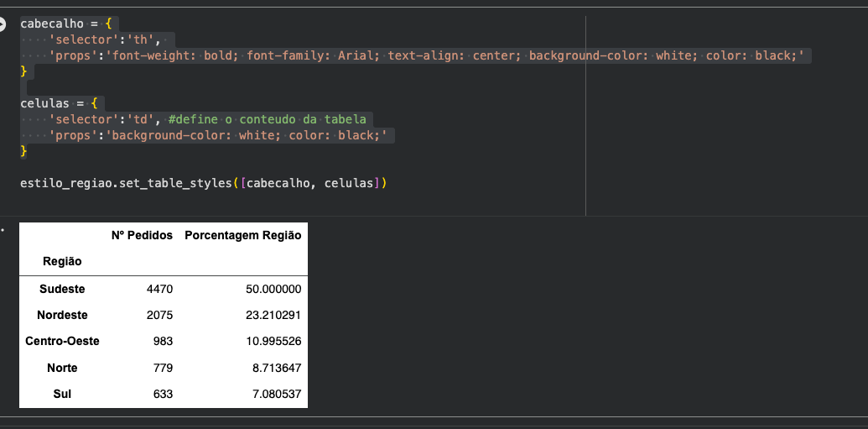The width and height of the screenshot is (868, 429).
Task: Click the '#define o conteudo da tabela' comment
Action: [x=267, y=119]
